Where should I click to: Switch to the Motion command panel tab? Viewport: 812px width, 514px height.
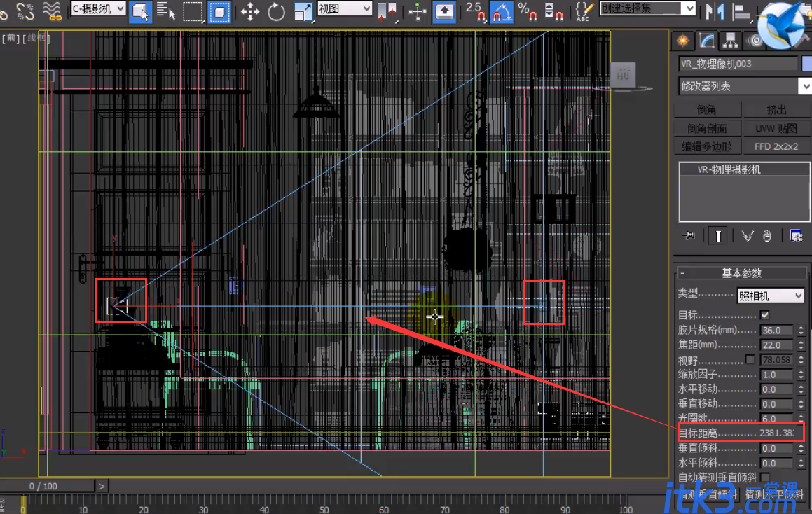754,41
